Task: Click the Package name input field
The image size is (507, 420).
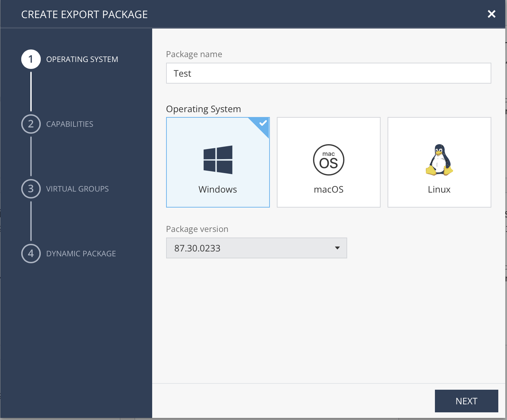Action: (329, 73)
